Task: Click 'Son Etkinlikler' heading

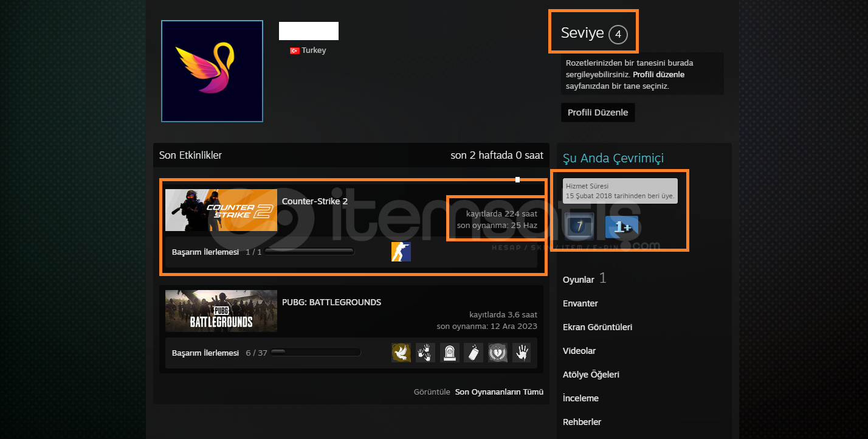Action: coord(190,155)
